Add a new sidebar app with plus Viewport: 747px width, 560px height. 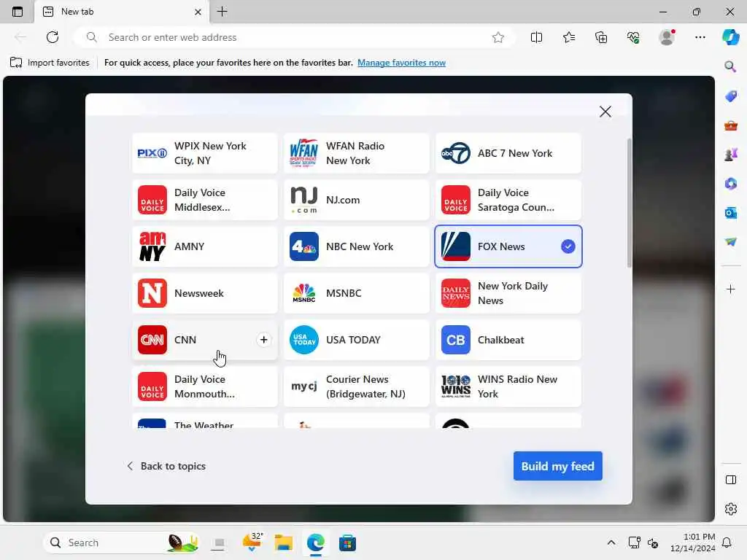[x=730, y=289]
